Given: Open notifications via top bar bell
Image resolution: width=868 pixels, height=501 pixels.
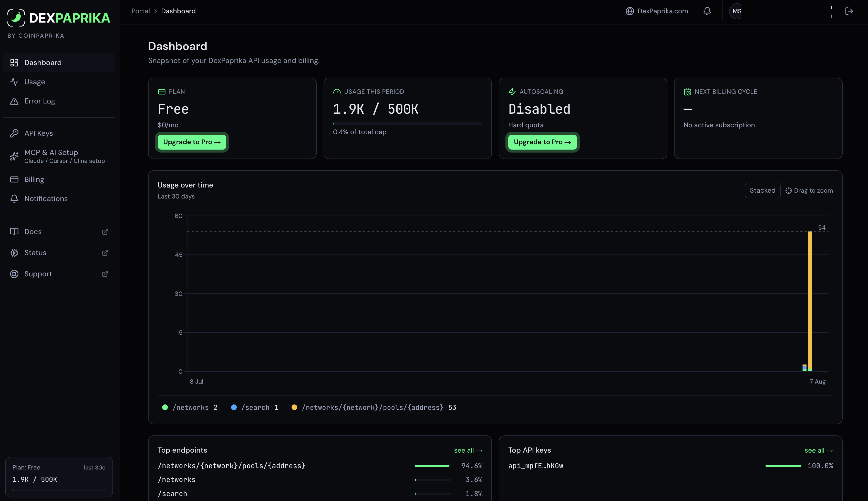Looking at the screenshot, I should 707,11.
